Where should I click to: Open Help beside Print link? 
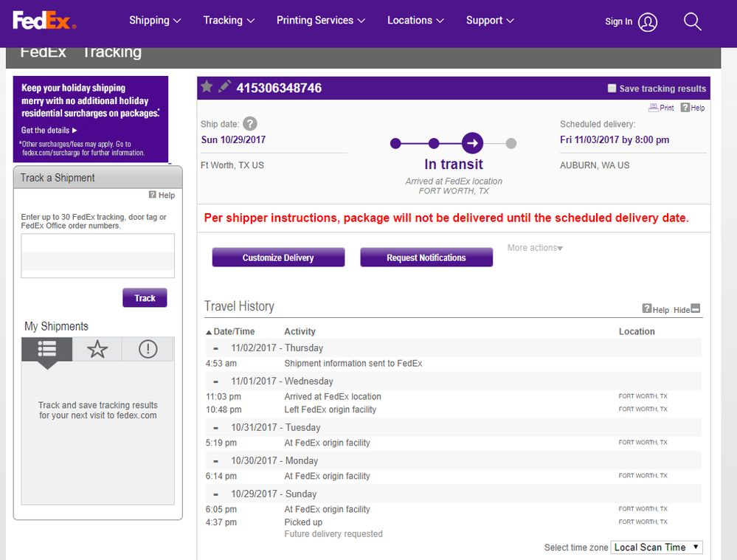click(x=693, y=108)
